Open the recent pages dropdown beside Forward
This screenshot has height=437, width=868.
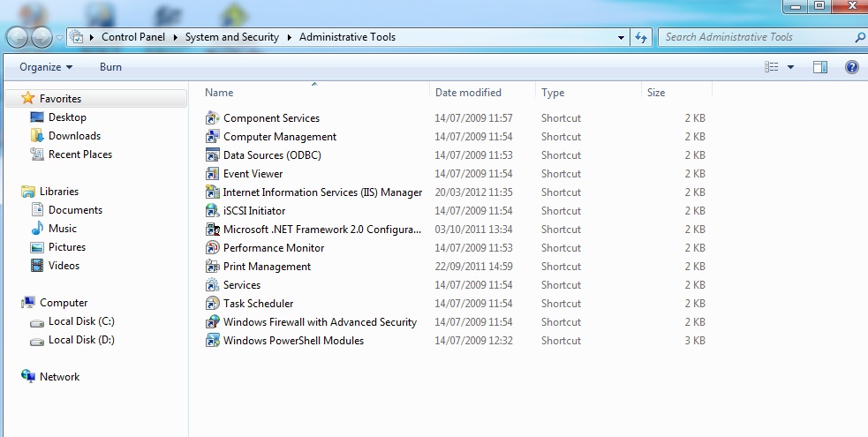pos(58,38)
